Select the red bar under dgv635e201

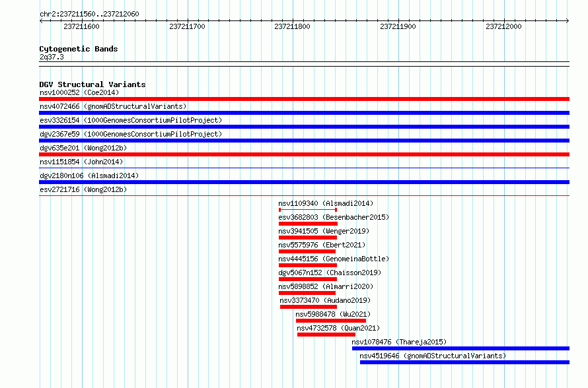click(304, 154)
